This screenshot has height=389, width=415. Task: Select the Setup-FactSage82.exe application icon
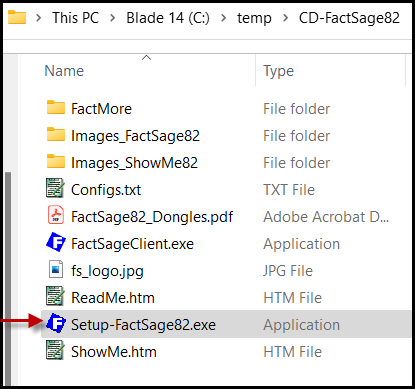point(56,323)
